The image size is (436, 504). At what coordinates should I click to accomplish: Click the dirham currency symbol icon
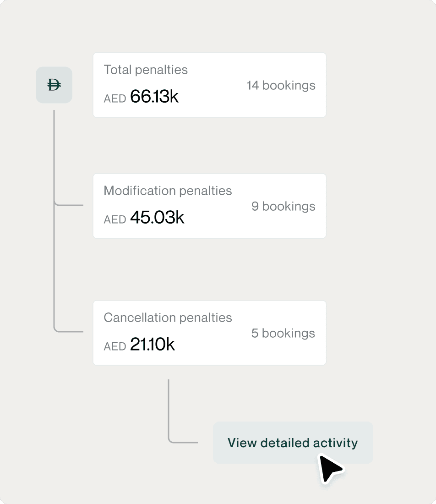(54, 85)
